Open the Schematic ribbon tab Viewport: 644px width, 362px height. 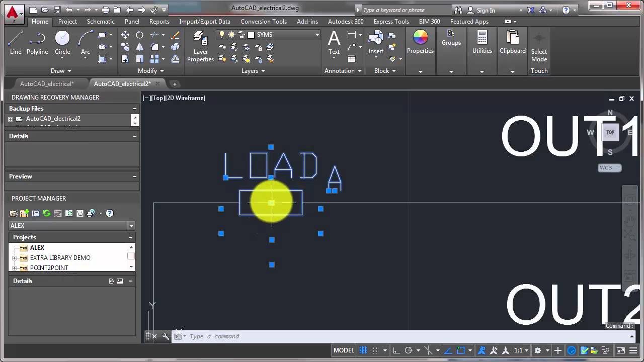[101, 22]
